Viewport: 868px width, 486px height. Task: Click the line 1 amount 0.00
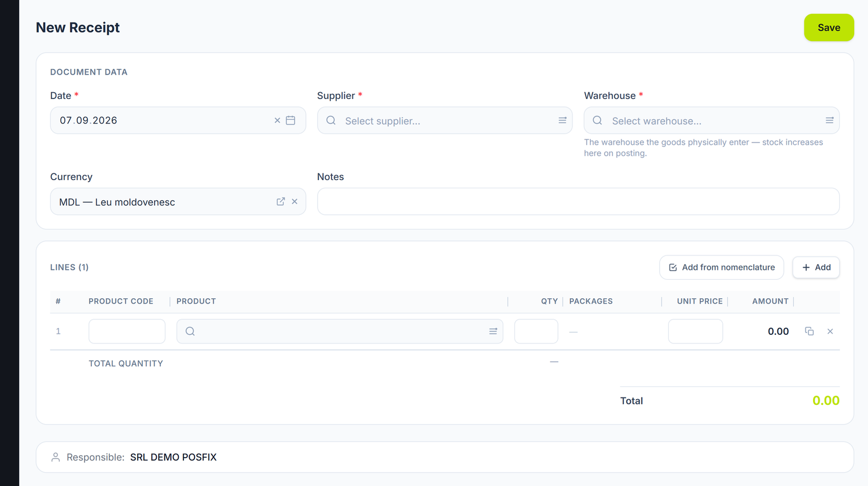778,331
